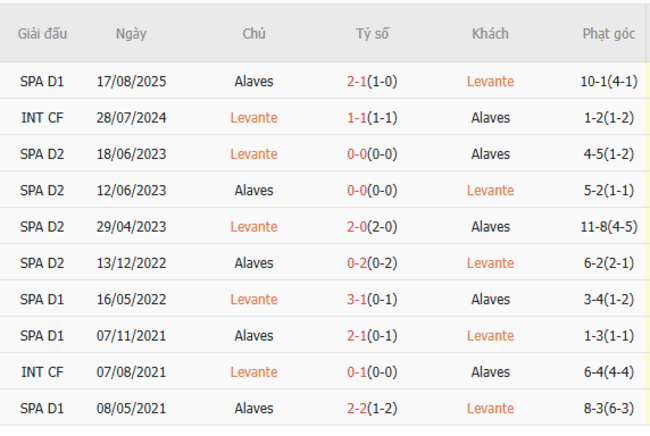The image size is (650, 436).
Task: Click the "Giải đấu" column header
Action: pos(42,33)
